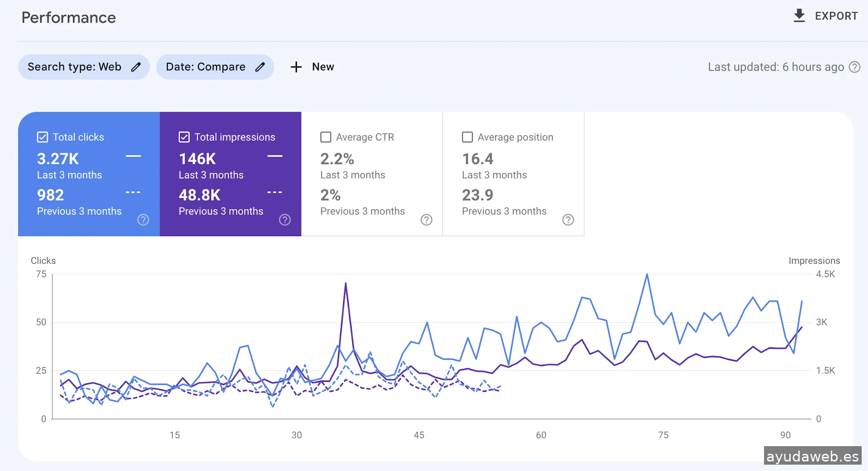Open help icon in Total impressions card
868x471 pixels.
point(285,220)
